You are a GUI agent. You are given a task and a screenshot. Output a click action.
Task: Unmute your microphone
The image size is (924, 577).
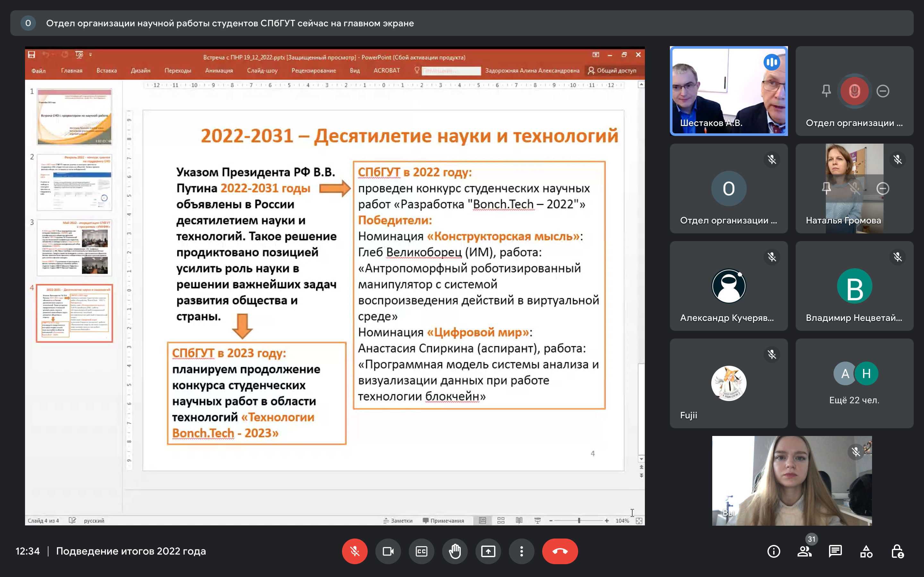click(355, 551)
